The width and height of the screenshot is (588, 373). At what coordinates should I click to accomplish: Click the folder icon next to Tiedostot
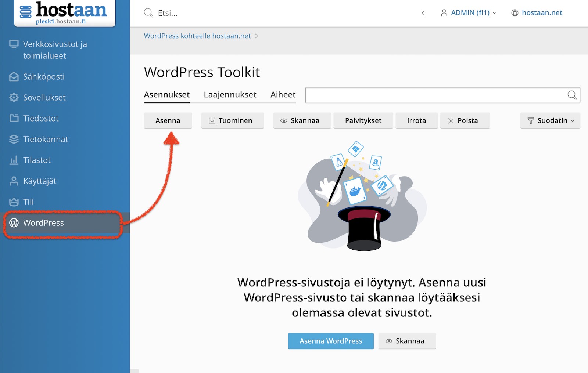point(14,118)
